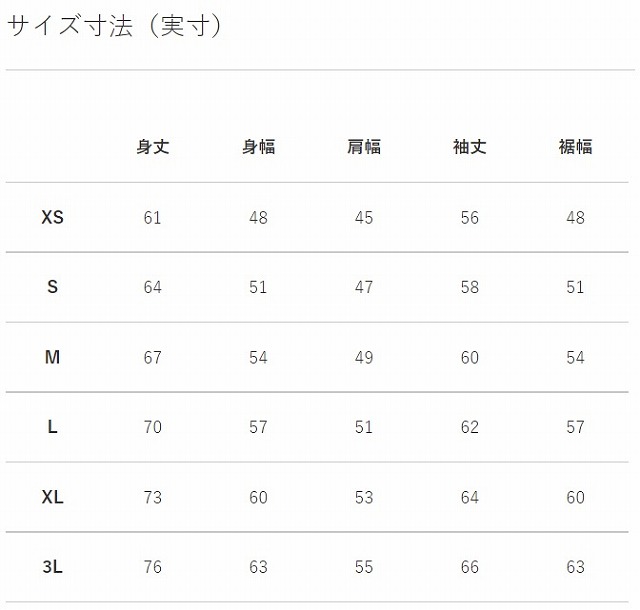Click the 袖丈 column header
Viewport: 640px width, 610px height.
[469, 147]
